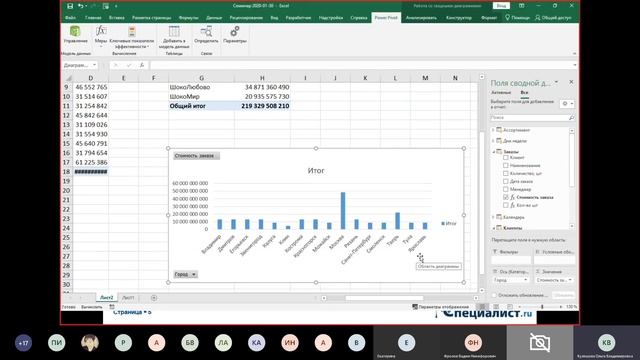Click the Вход sign-in button
640x360 pixels.
[x=501, y=6]
